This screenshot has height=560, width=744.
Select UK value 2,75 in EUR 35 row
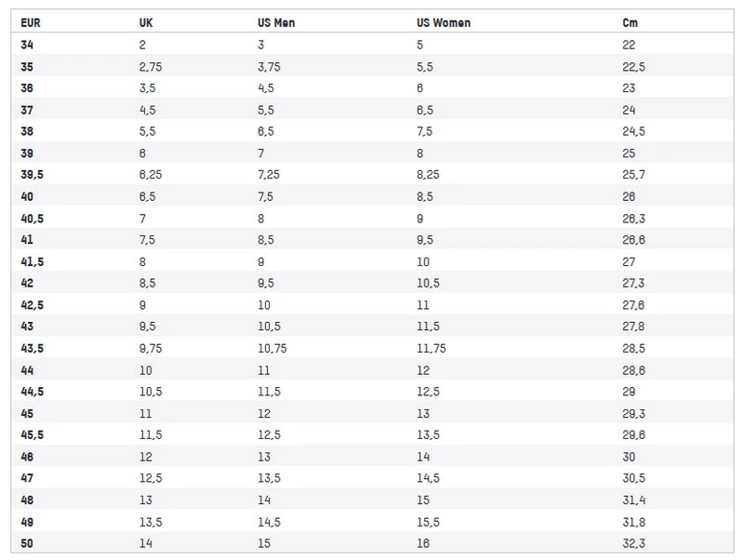pos(151,67)
